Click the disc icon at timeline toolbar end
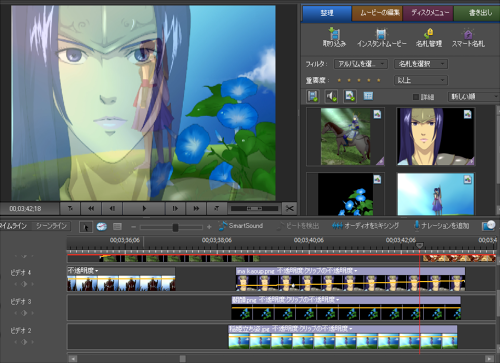500x363 pixels. [x=489, y=226]
